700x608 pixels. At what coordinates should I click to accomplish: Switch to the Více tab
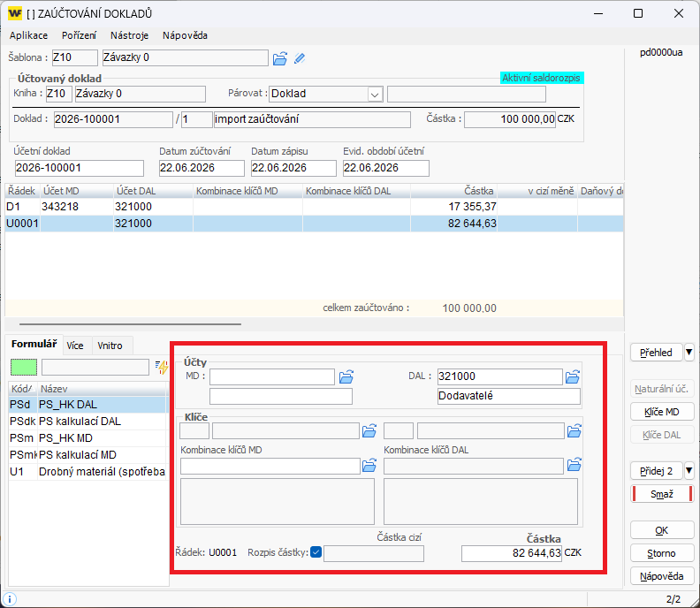(x=75, y=346)
